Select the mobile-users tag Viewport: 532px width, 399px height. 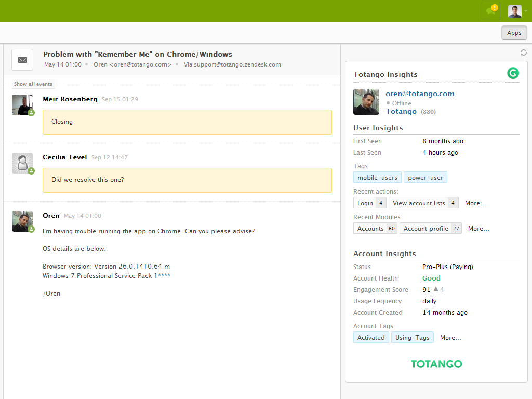(x=377, y=178)
